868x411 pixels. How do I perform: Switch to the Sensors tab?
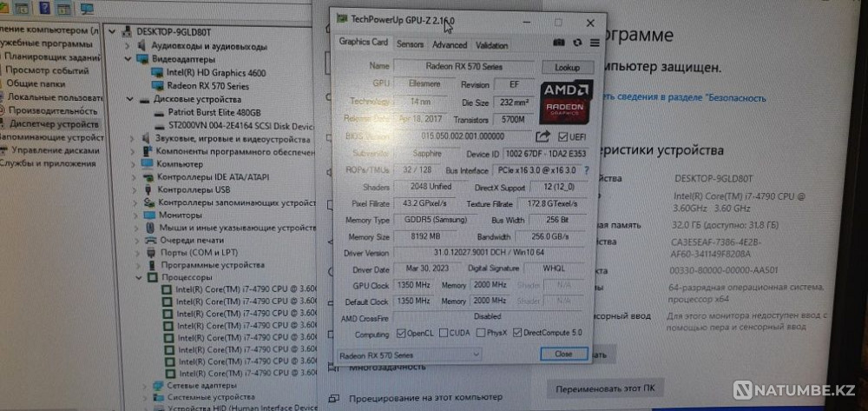(411, 45)
